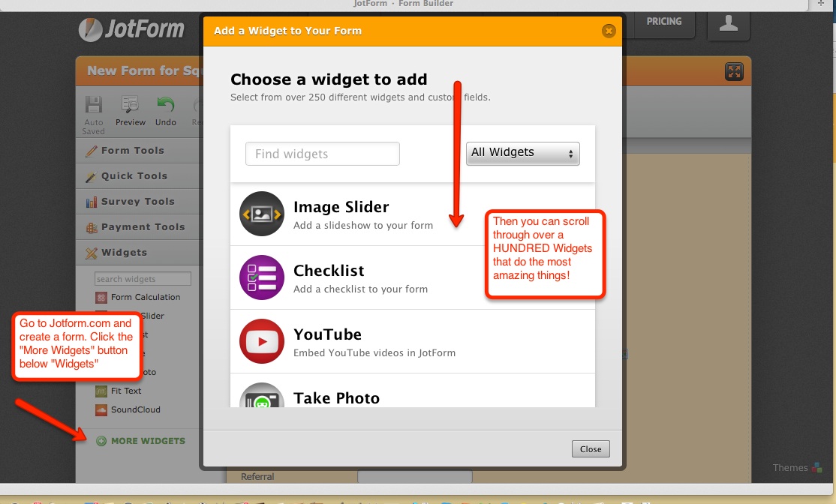
Task: Select the YouTube title text
Action: pos(327,334)
